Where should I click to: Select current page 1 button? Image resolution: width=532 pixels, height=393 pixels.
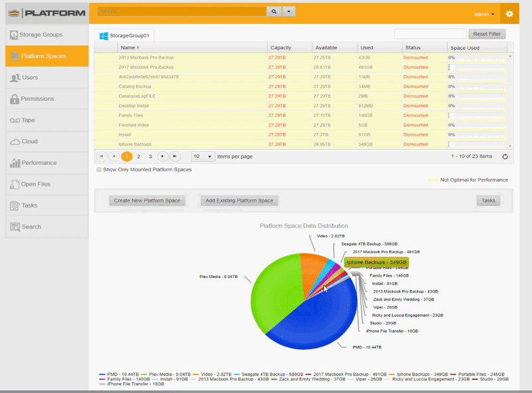click(126, 156)
